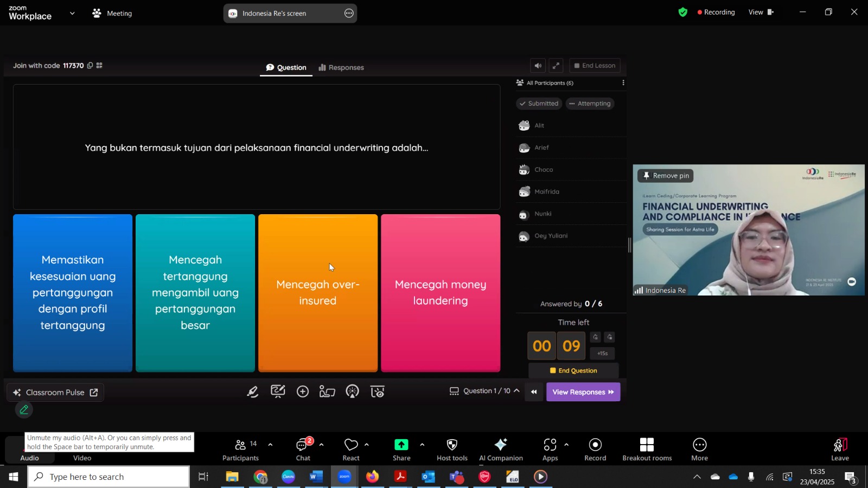The image size is (868, 488).
Task: Switch to the Question tab
Action: [x=286, y=68]
